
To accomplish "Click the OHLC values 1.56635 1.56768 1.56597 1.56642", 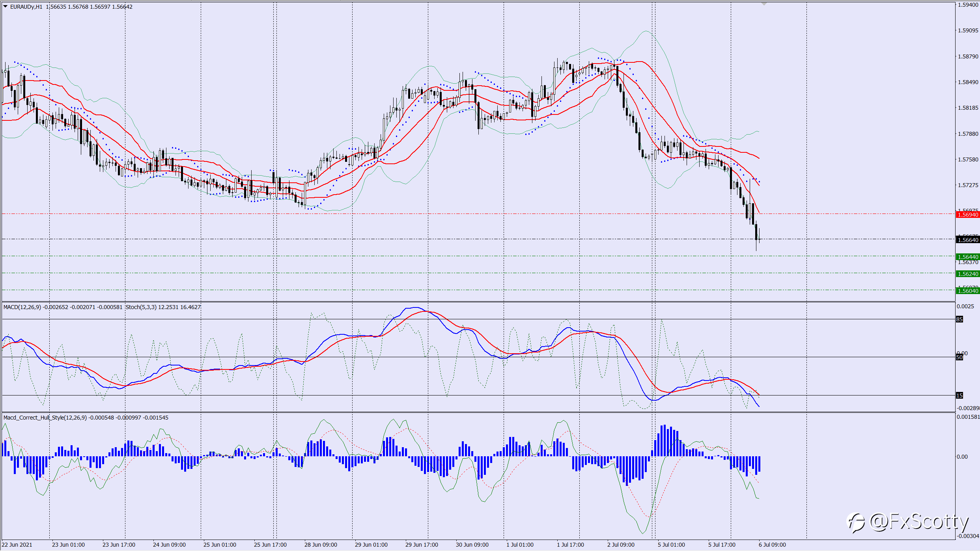I will (89, 7).
